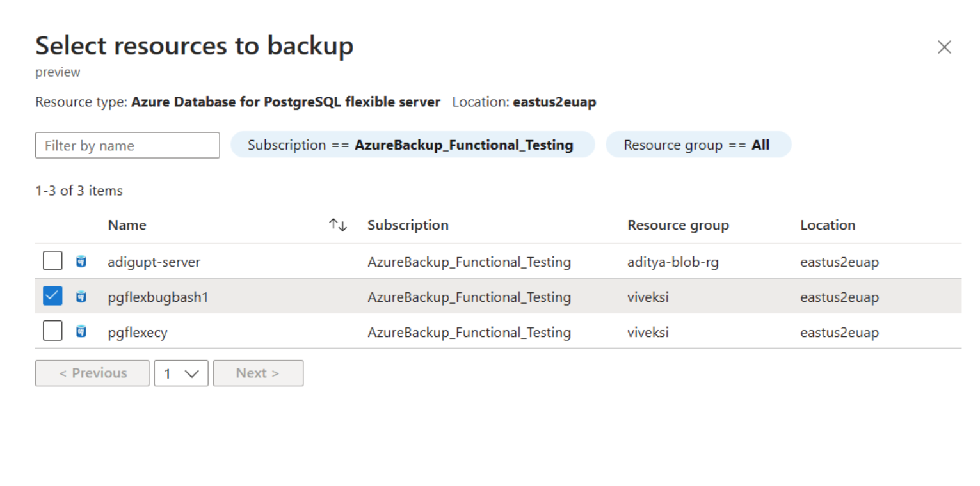Click the sort arrows in Name column

tap(338, 225)
